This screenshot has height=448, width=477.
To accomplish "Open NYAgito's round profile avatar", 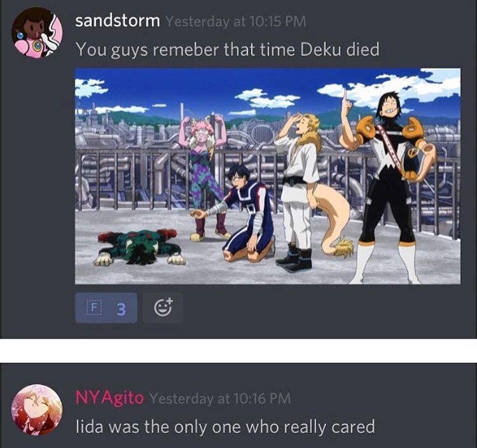I will pyautogui.click(x=37, y=409).
